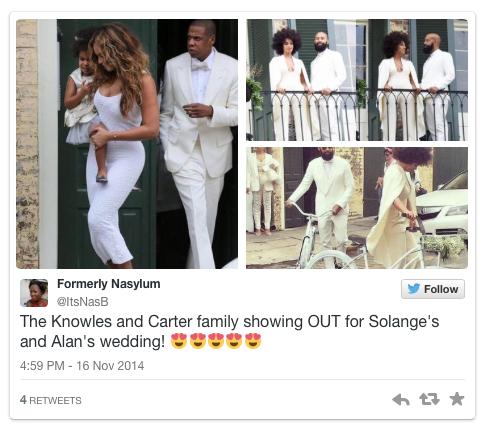The image size is (485, 434).
Task: Retweet using the retweet arrows icon
Action: click(x=429, y=399)
